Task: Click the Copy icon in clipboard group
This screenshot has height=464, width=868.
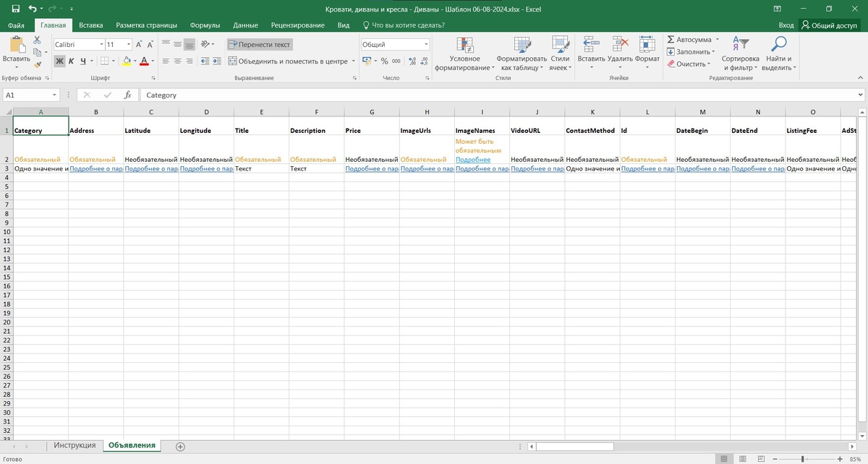Action: click(37, 51)
